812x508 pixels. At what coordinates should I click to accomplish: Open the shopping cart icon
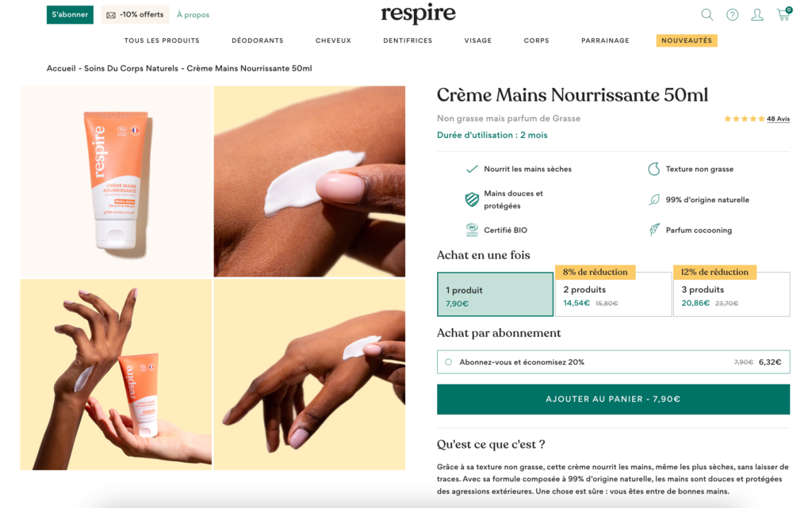click(x=783, y=14)
